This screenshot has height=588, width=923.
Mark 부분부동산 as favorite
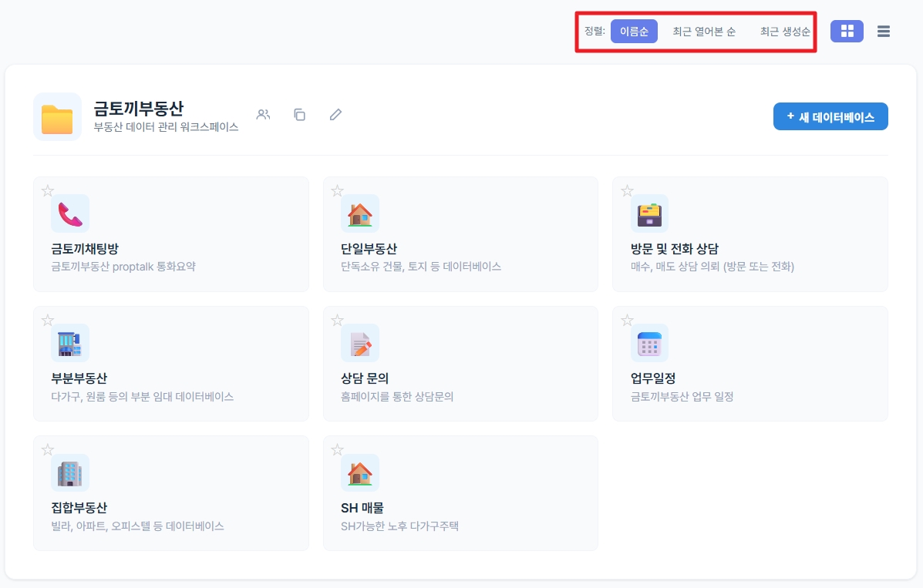[x=48, y=320]
